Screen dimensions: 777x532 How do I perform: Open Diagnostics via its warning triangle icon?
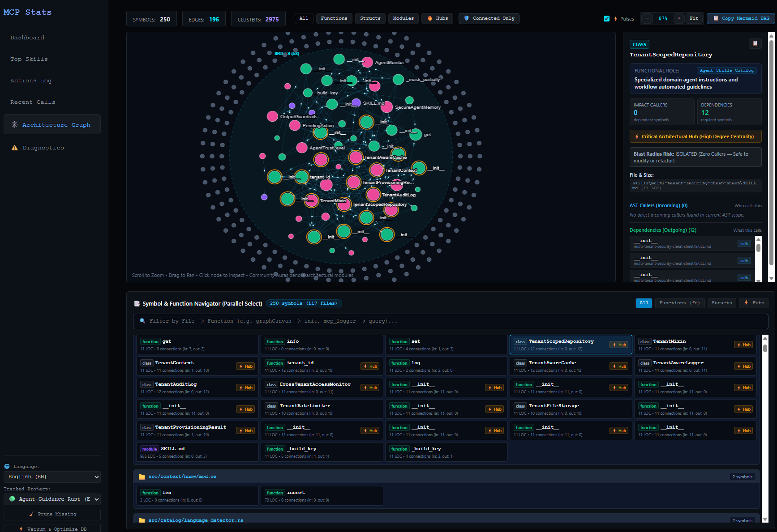click(14, 148)
